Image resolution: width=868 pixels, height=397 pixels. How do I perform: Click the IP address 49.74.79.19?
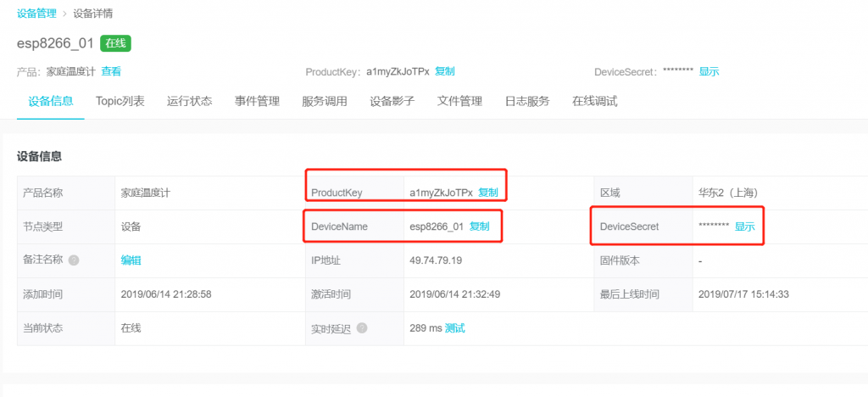[x=436, y=260]
